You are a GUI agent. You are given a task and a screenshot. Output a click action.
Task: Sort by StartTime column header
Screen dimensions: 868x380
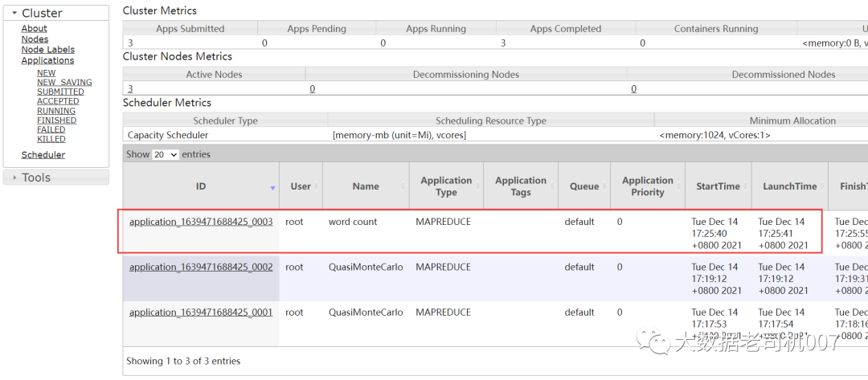tap(718, 186)
